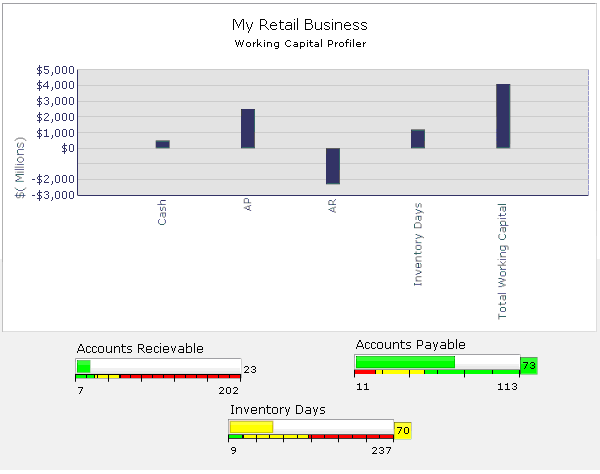Viewport: 600px width, 474px height.
Task: Click the Accounts Payable gauge heading
Action: pos(410,344)
